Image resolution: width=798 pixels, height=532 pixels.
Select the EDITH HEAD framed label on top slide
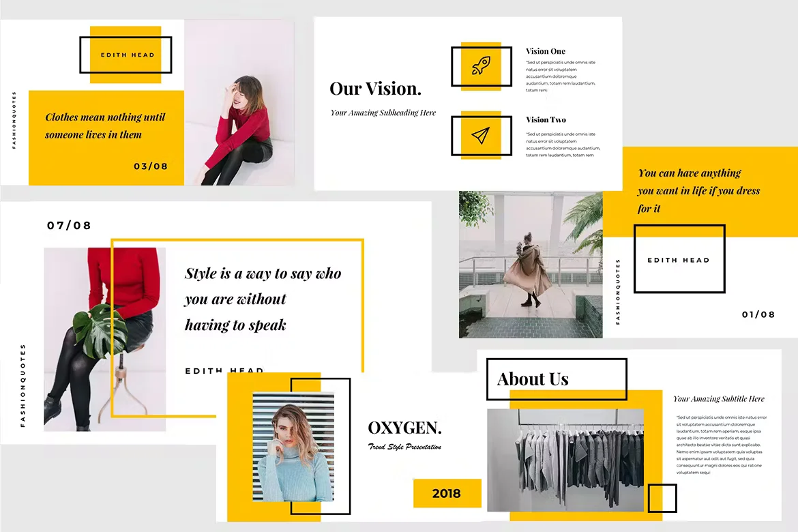pos(126,55)
